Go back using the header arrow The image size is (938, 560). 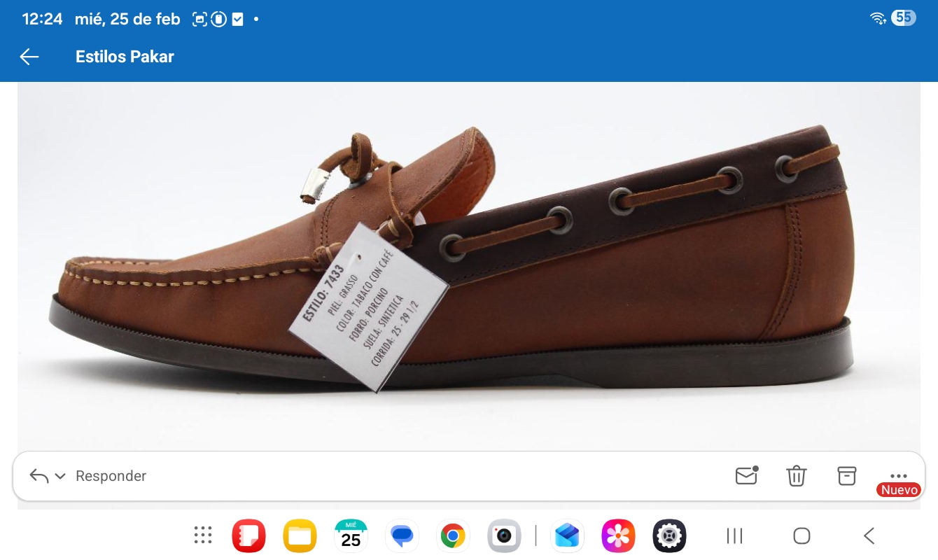click(x=29, y=57)
